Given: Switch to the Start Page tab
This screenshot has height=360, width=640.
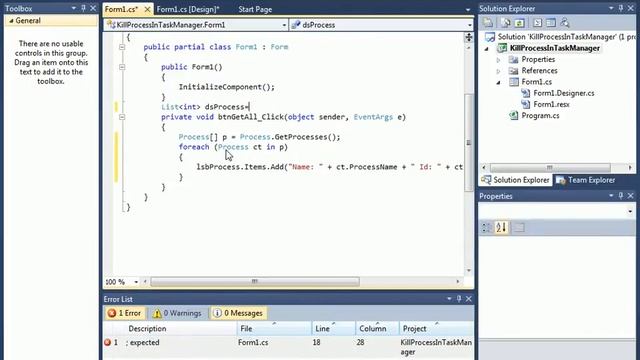Looking at the screenshot, I should (x=255, y=9).
